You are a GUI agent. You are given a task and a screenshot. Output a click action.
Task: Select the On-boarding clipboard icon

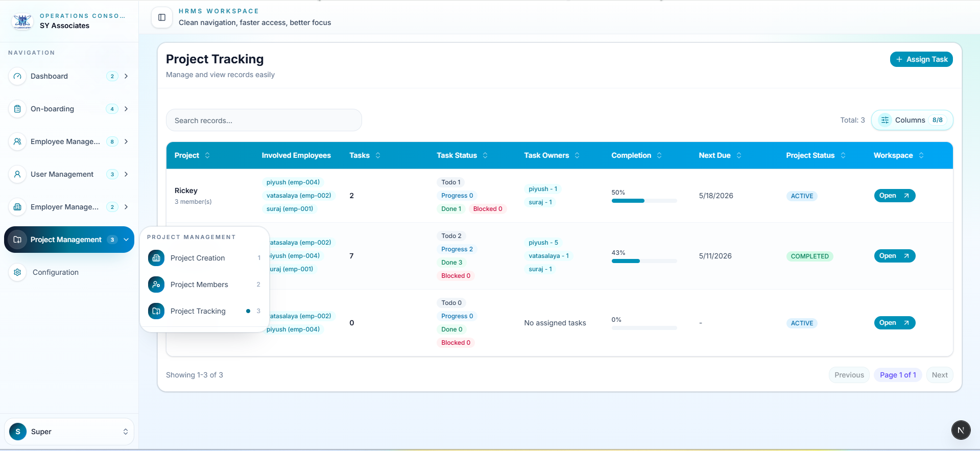coord(17,109)
